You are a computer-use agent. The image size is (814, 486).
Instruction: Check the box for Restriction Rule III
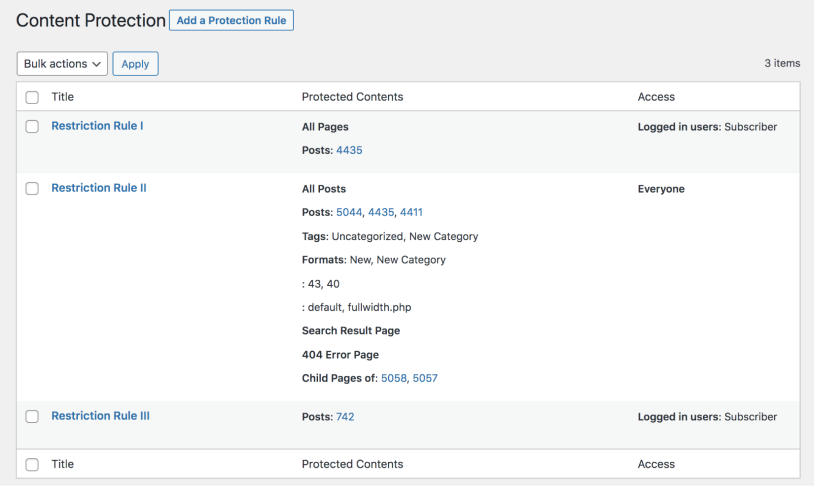pos(32,416)
